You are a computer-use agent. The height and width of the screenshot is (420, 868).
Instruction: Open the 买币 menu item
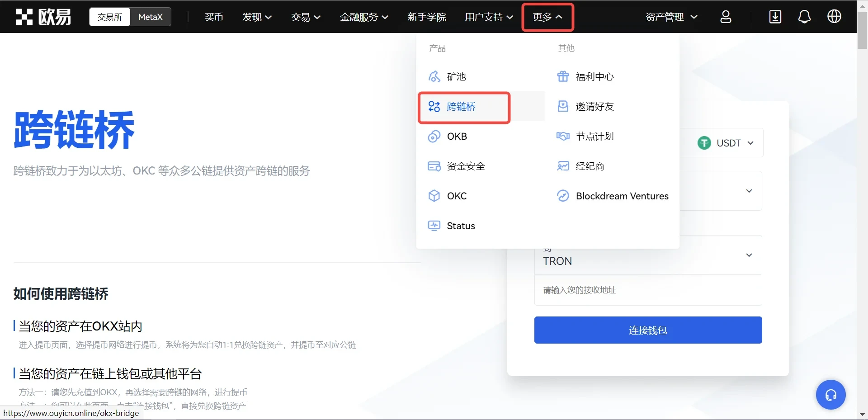[214, 17]
